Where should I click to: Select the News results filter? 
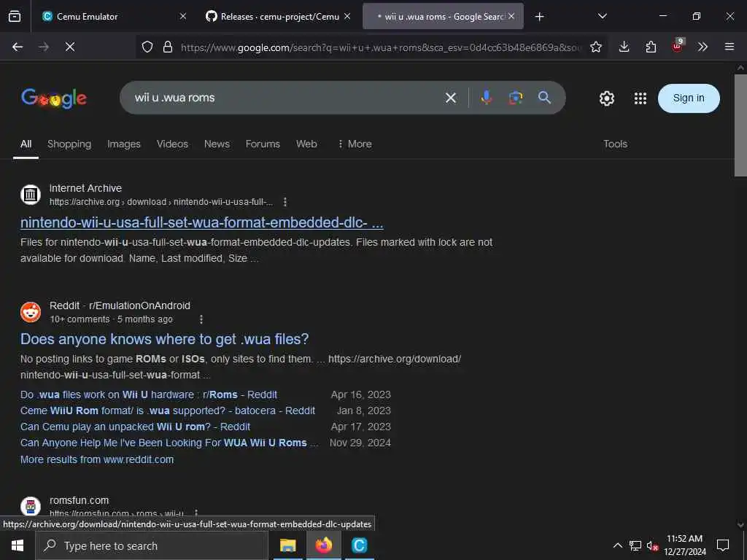coord(217,144)
